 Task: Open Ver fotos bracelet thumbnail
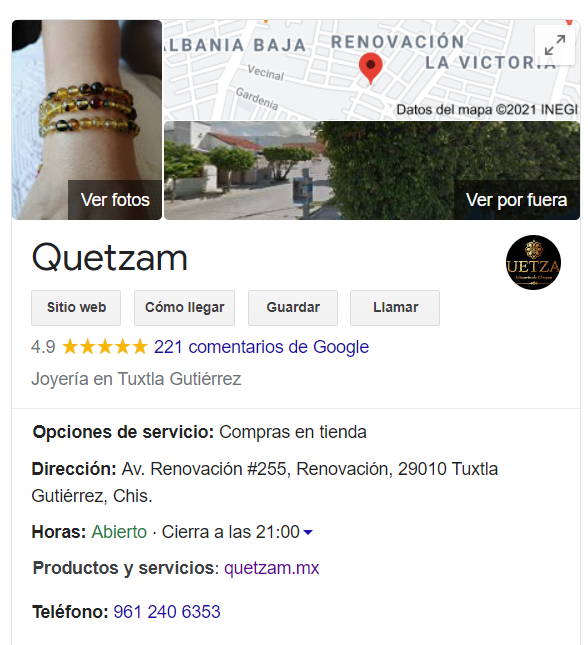tap(87, 120)
